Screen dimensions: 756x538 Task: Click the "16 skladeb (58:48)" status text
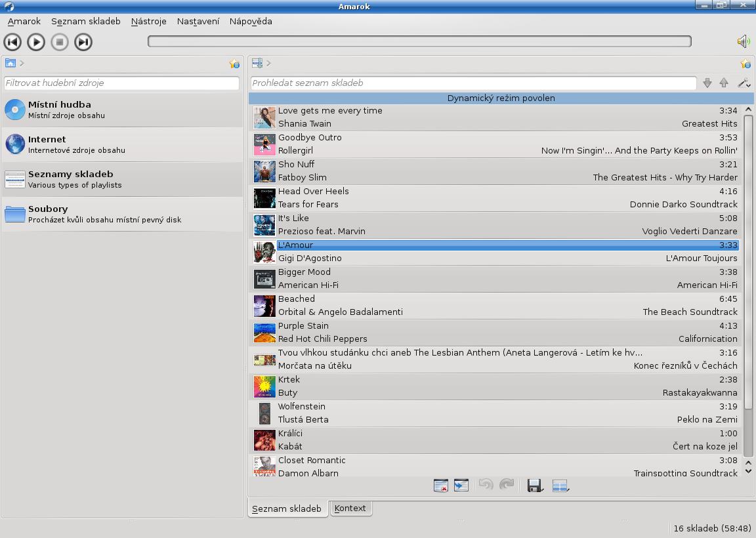tap(712, 528)
